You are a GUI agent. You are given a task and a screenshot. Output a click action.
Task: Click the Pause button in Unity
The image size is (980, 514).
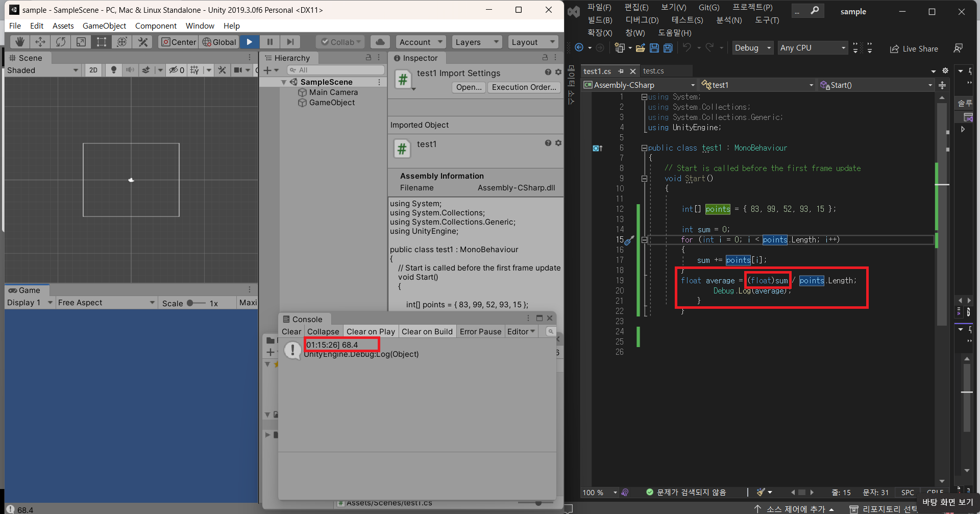tap(270, 42)
